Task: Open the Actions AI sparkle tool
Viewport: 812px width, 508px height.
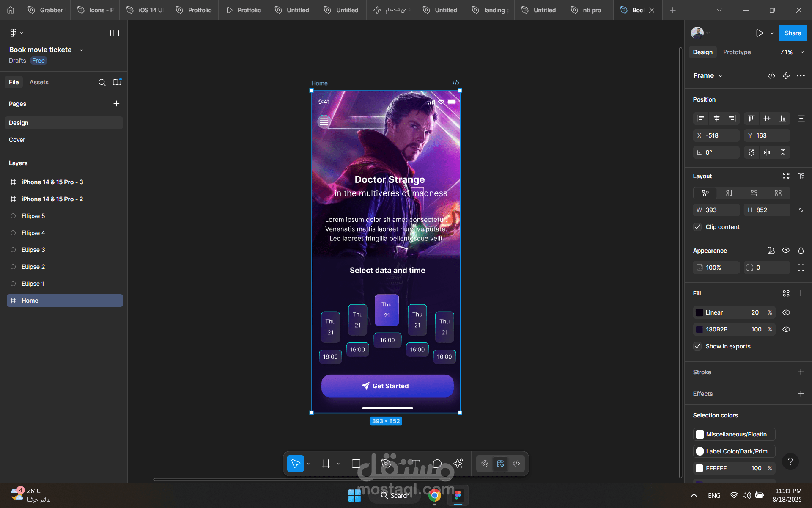Action: tap(458, 464)
